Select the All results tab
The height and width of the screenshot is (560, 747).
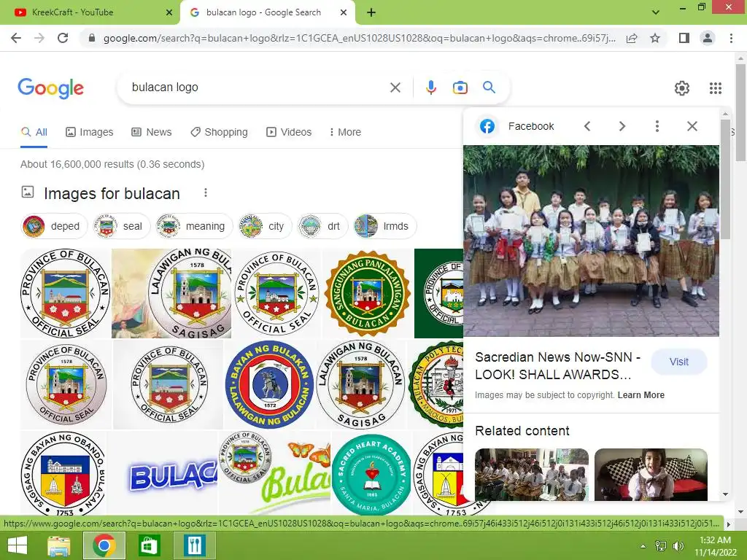point(34,133)
